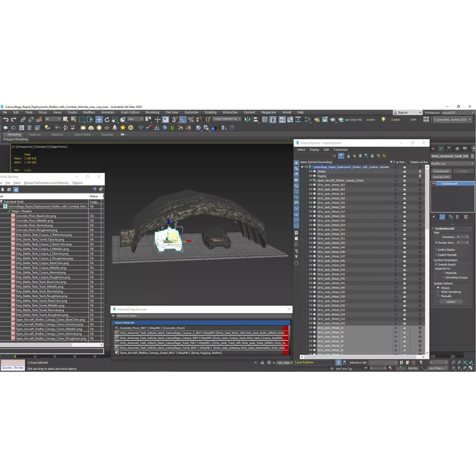Activate the Select and Link tool
The height and width of the screenshot is (476, 476).
pyautogui.click(x=23, y=119)
